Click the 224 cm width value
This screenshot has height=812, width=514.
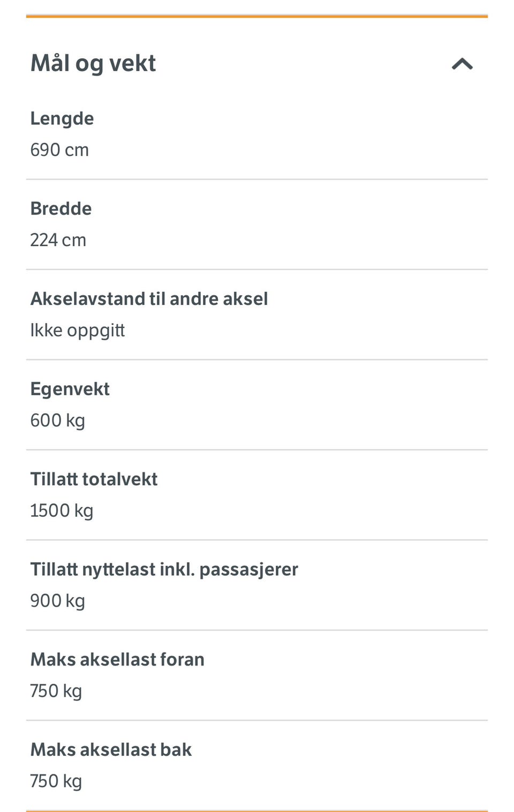(x=58, y=240)
